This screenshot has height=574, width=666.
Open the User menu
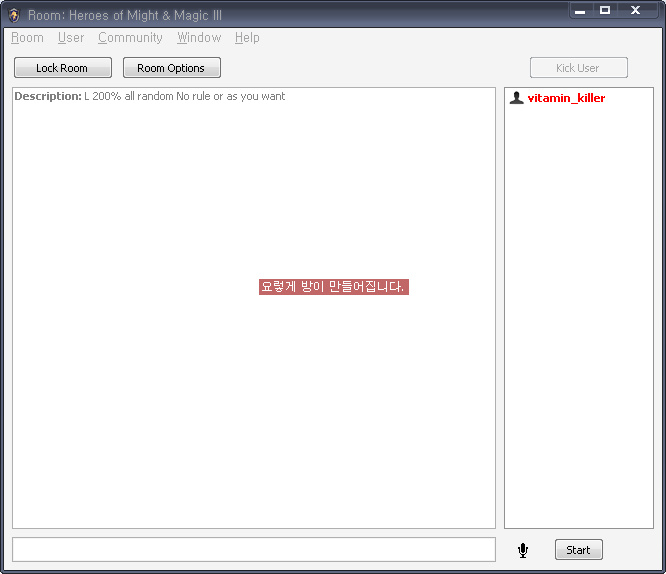71,38
